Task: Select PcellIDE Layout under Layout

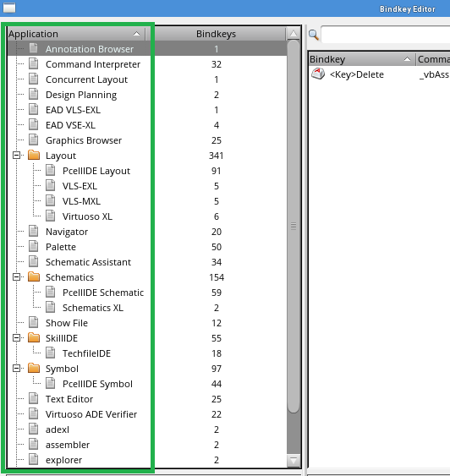Action: (96, 171)
